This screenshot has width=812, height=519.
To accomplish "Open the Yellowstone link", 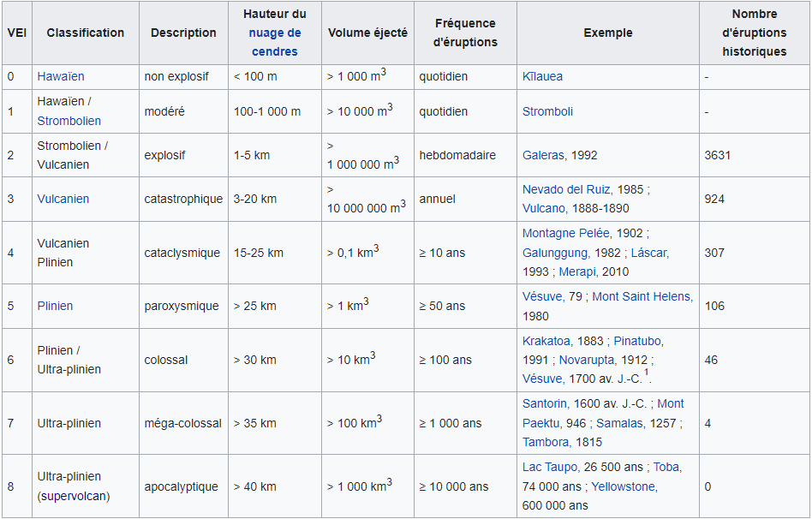I will point(624,487).
